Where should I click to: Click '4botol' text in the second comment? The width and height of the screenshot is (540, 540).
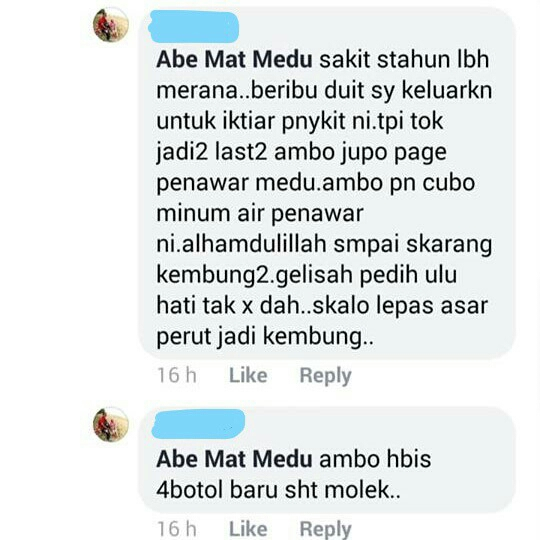tap(189, 489)
